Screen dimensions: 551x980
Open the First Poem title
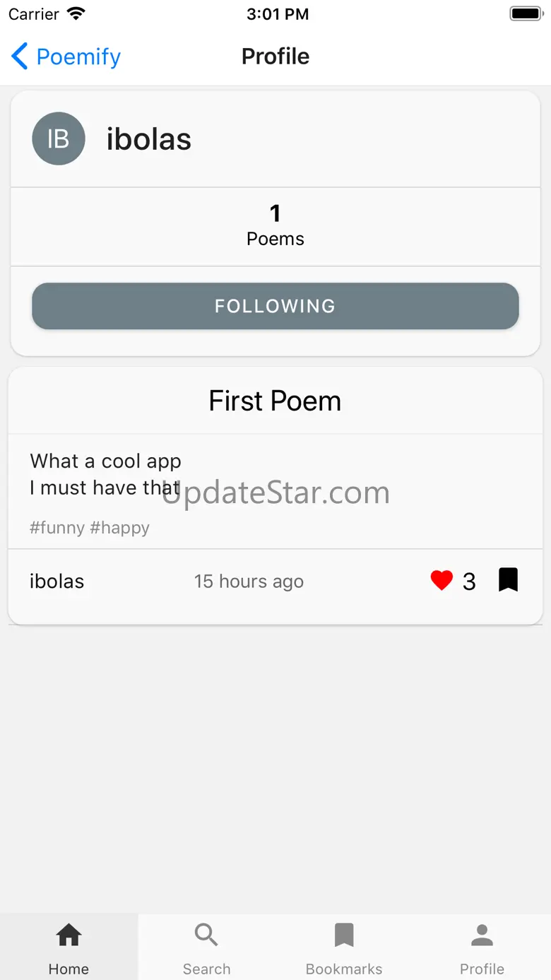(x=275, y=401)
